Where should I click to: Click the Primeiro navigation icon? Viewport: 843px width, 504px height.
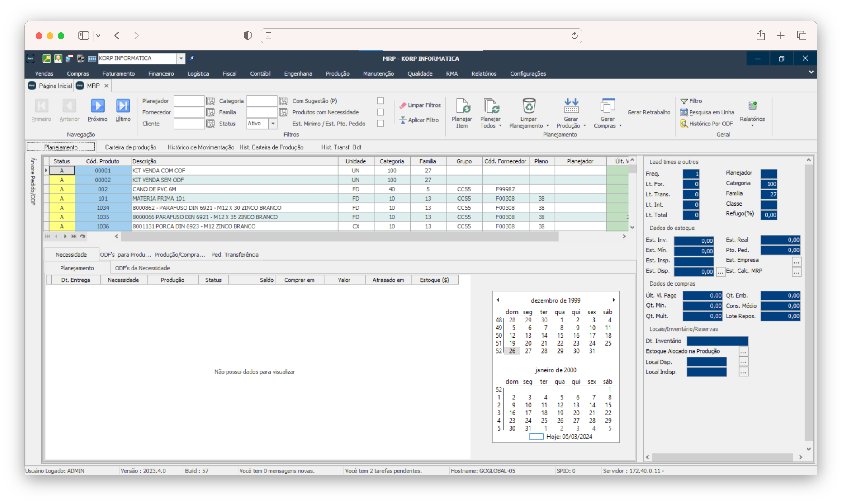42,106
